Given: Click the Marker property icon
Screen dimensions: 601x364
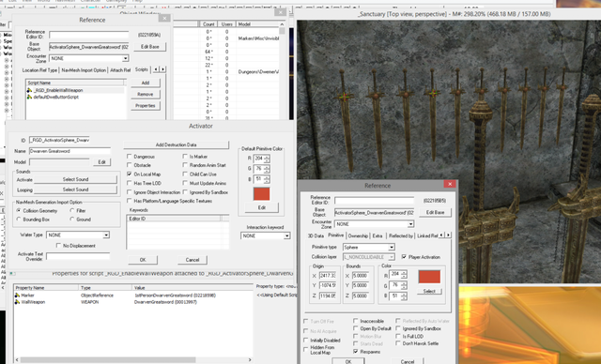Looking at the screenshot, I should (x=17, y=296).
